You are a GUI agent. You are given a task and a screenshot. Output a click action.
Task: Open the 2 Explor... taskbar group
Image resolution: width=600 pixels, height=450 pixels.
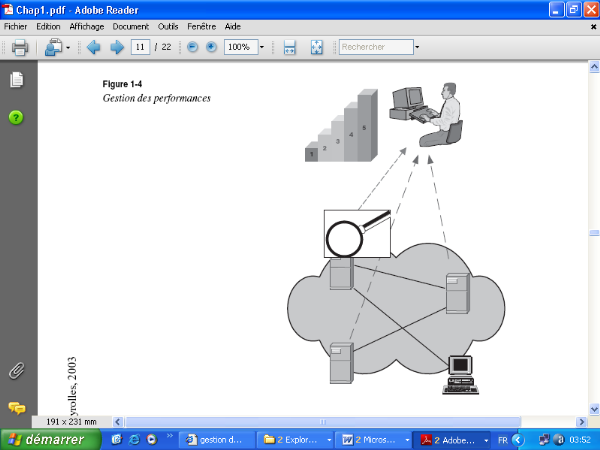point(295,440)
